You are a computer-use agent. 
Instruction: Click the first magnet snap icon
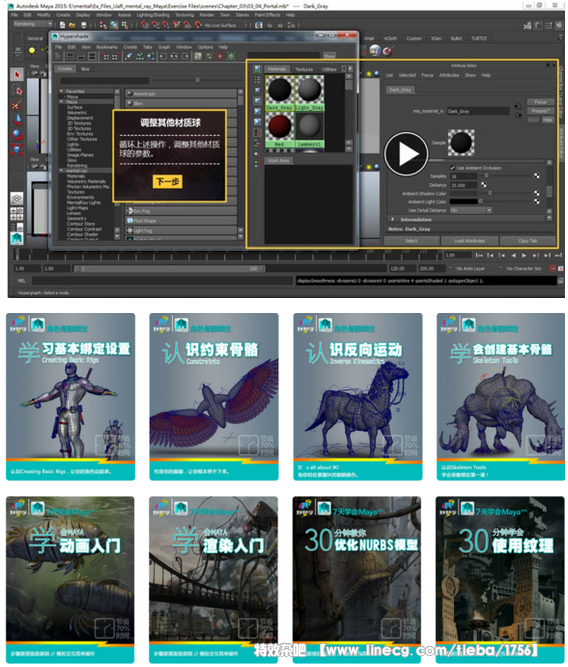pos(145,25)
